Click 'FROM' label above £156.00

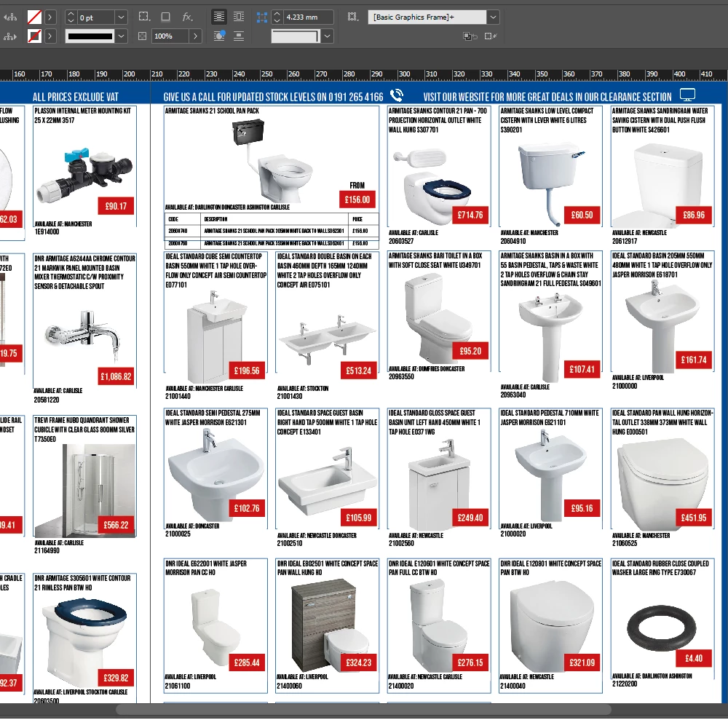[357, 185]
